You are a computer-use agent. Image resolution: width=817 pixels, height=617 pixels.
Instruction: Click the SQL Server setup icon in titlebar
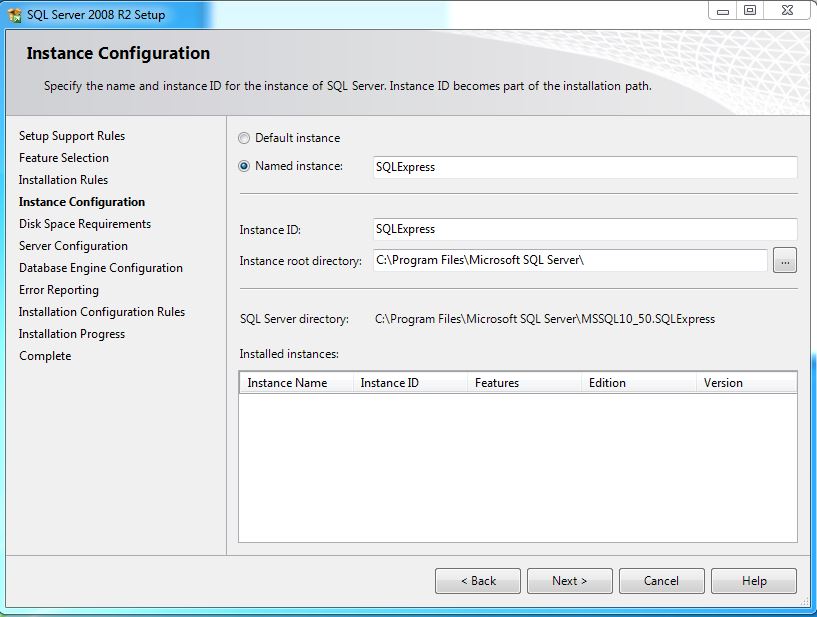(13, 14)
